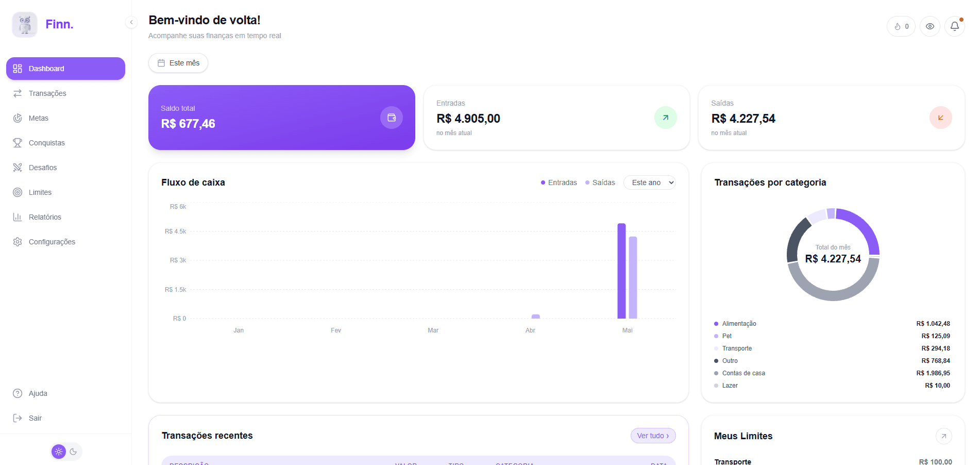This screenshot has height=465, width=980.
Task: Click the Transporte limit R$ 100,00 value
Action: (x=936, y=462)
